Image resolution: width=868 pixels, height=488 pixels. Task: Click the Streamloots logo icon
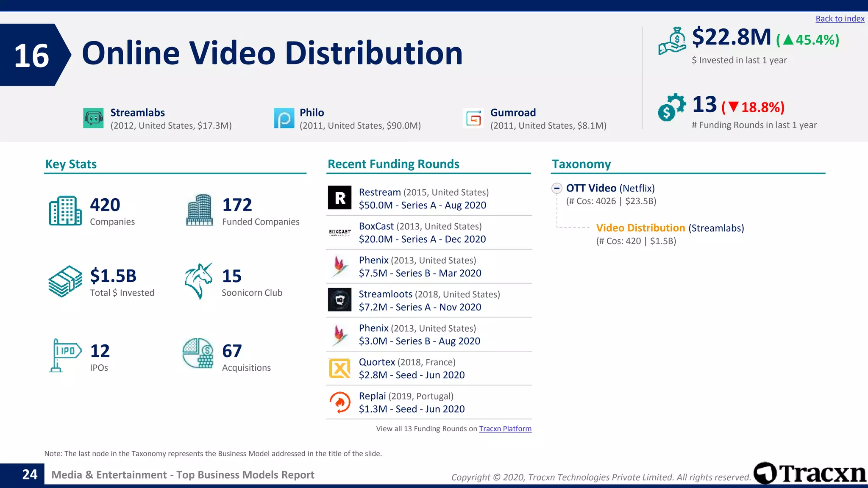pos(339,300)
